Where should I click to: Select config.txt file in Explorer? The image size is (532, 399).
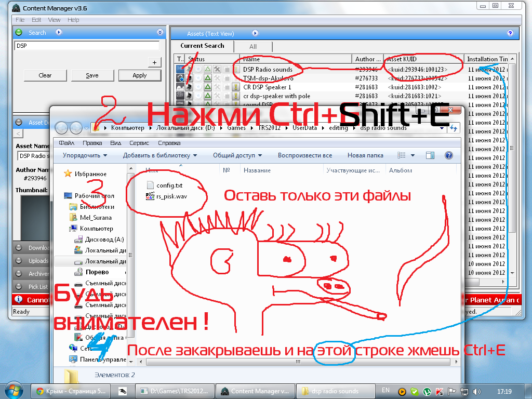[x=165, y=185]
